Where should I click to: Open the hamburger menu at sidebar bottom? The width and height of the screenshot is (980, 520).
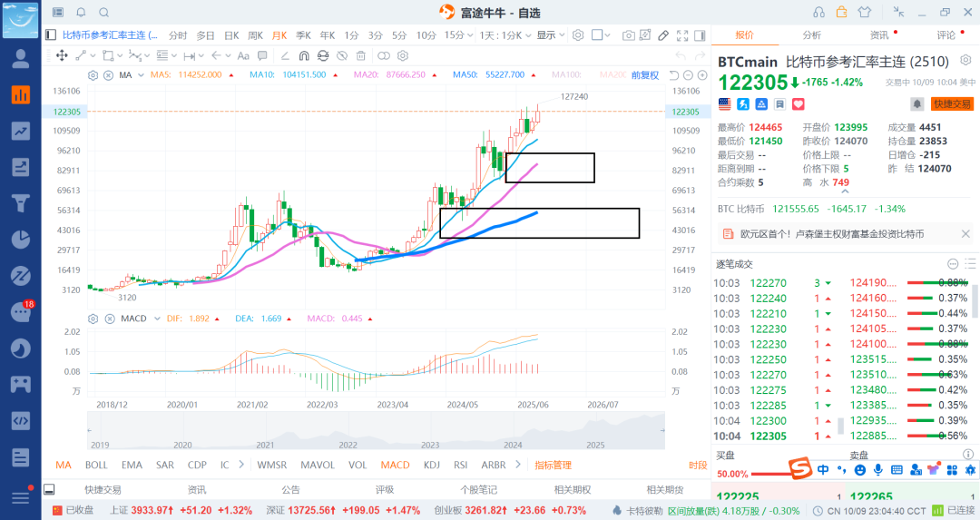[21, 497]
